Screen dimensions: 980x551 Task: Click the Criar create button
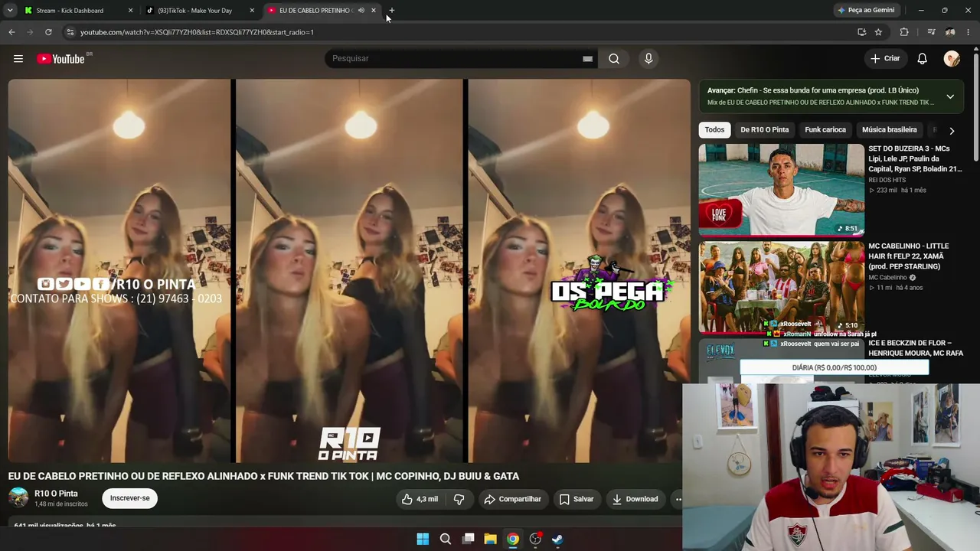click(885, 59)
